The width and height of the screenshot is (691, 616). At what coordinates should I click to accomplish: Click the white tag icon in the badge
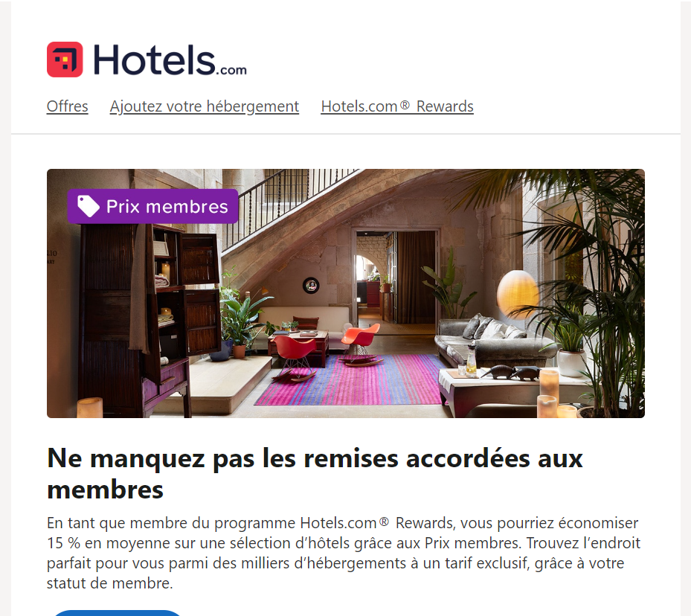coord(88,206)
